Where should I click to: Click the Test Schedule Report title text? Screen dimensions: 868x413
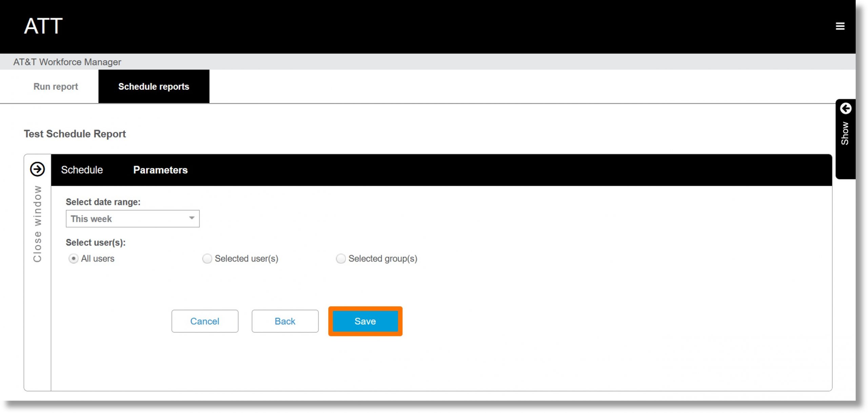click(x=75, y=134)
